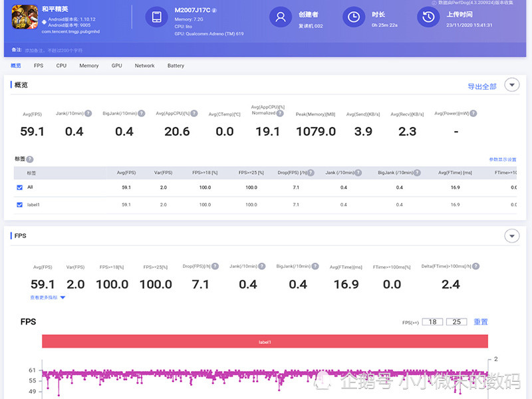Uncheck the label1 checkbox

pyautogui.click(x=20, y=205)
